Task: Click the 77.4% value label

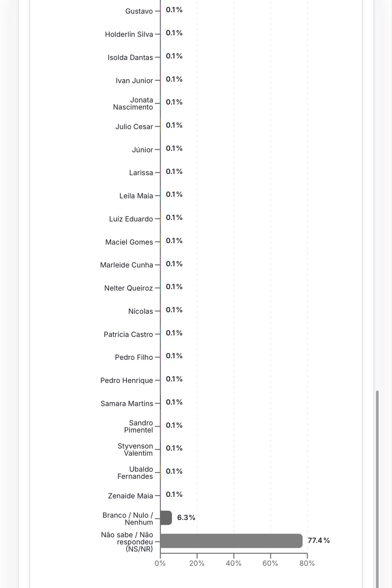Action: click(319, 540)
